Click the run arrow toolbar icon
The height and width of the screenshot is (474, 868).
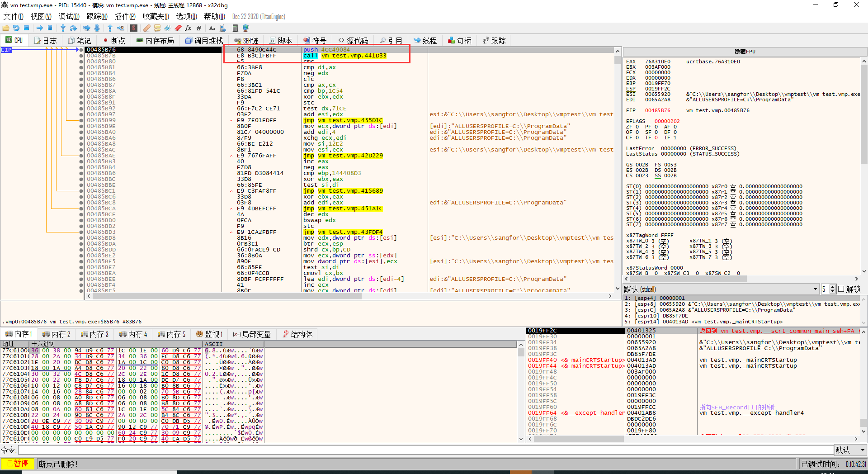pyautogui.click(x=40, y=28)
